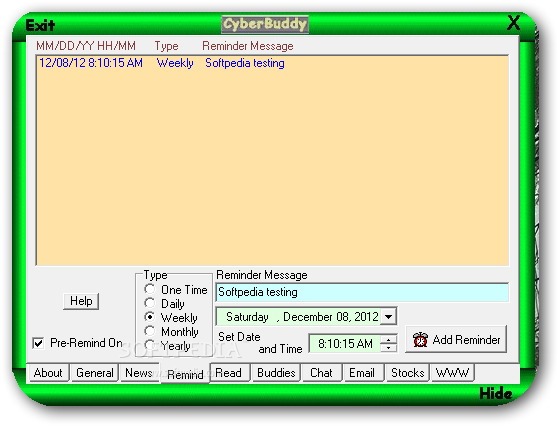The image size is (559, 426).
Task: Click the date field showing December 08, 2012
Action: [x=299, y=317]
